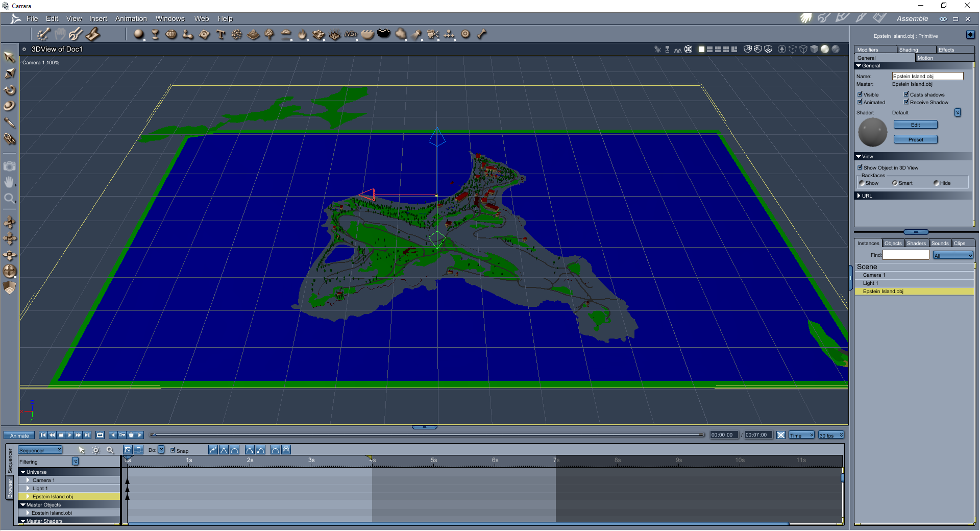Pick the Eyedropper tool
Screen dimensions: 980x531
point(10,123)
